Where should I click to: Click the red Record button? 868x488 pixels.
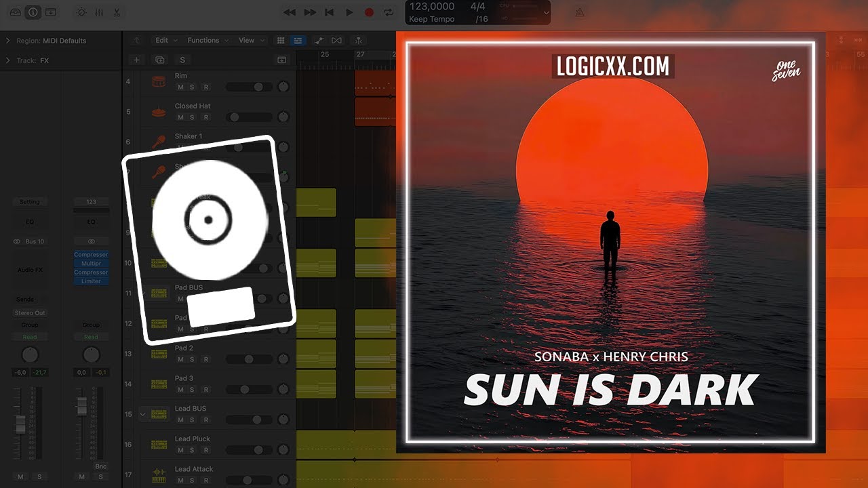(369, 12)
